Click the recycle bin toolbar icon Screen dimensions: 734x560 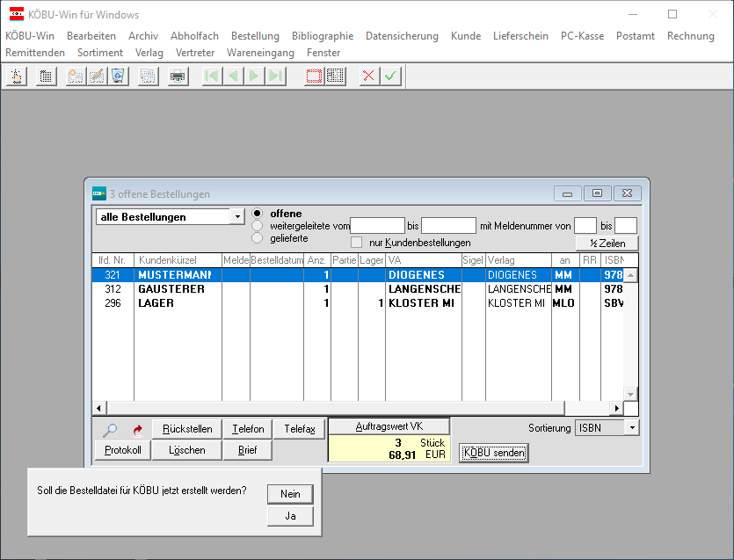pos(118,76)
